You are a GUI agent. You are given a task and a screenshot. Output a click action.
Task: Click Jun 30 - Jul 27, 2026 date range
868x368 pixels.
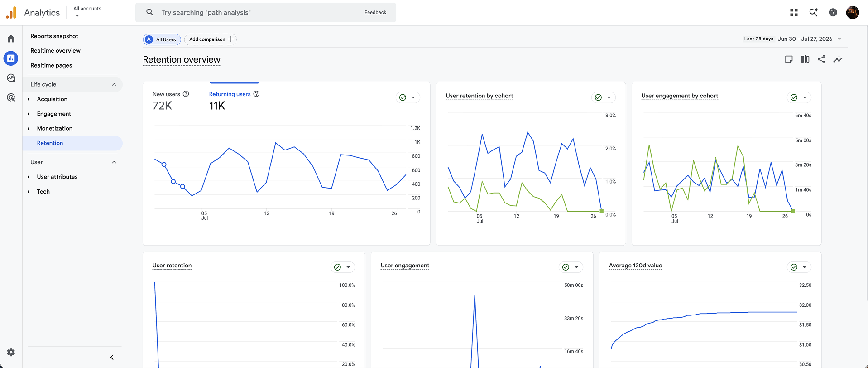coord(805,39)
